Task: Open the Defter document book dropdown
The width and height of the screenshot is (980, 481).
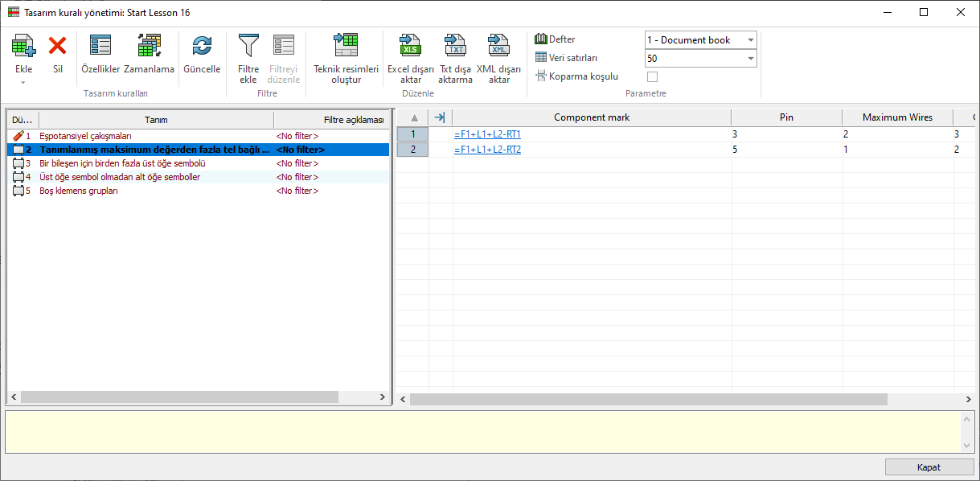Action: 750,40
